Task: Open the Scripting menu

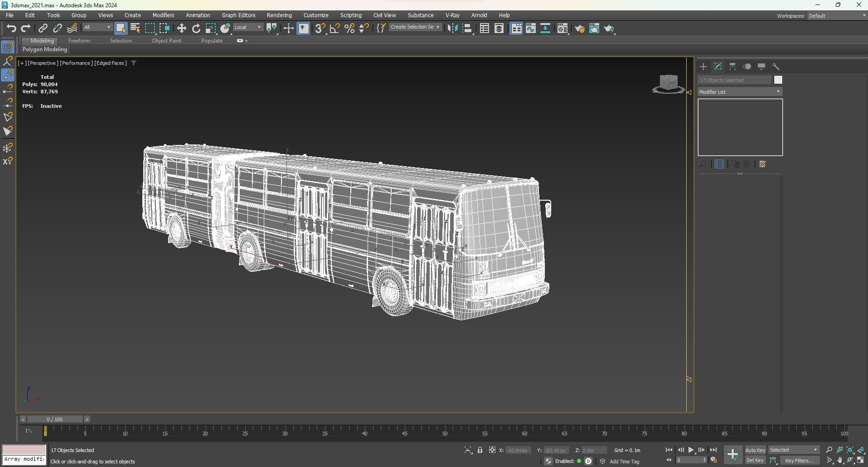Action: [x=351, y=15]
